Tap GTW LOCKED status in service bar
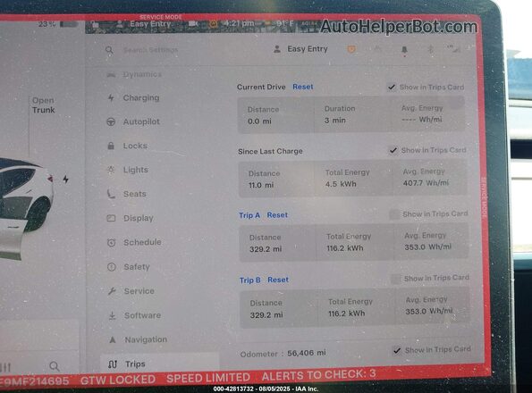The image size is (532, 393). [118, 380]
